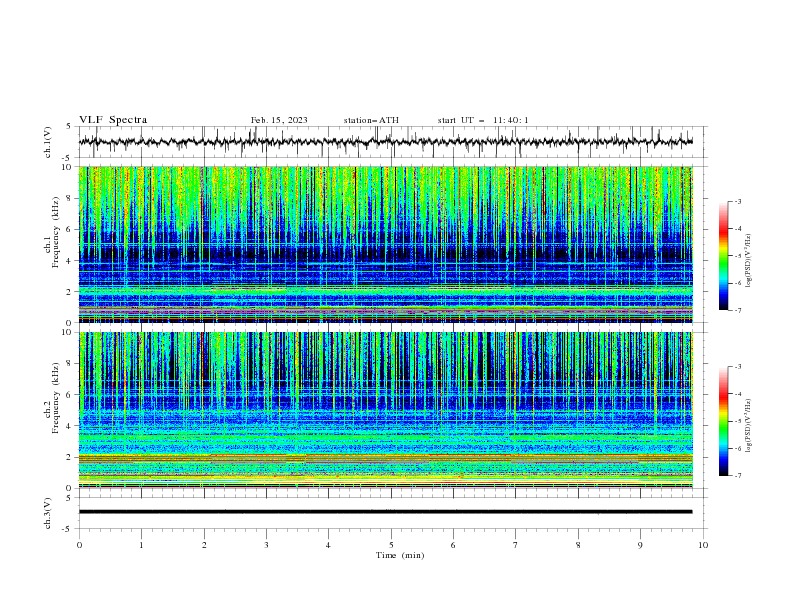Click the "ch.3(V)" axis label
792x612 pixels.
tap(48, 513)
